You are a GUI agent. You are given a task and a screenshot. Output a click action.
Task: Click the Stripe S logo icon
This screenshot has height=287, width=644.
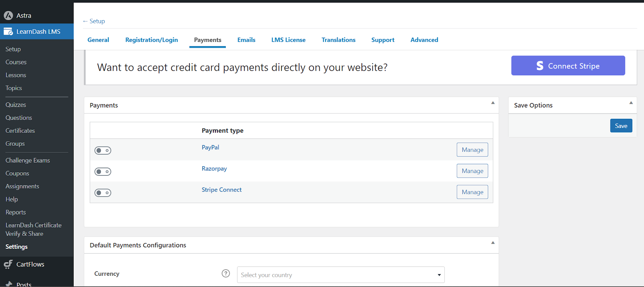pyautogui.click(x=540, y=66)
